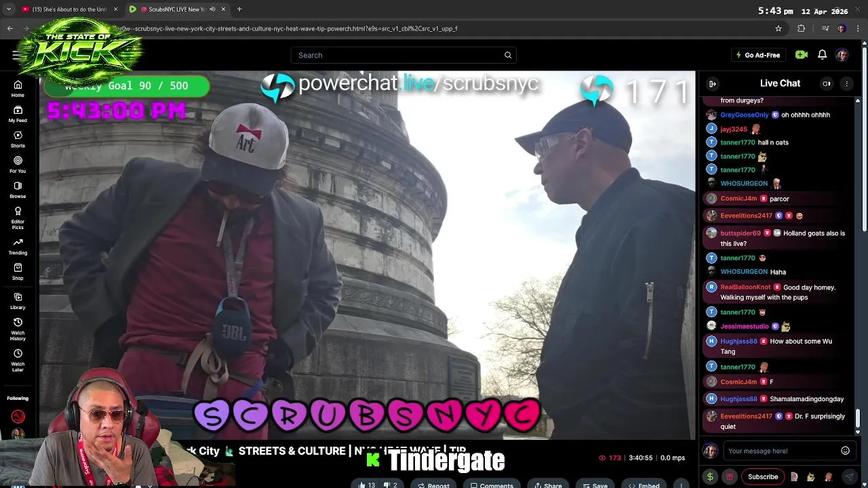The height and width of the screenshot is (488, 868).
Task: Click RealBalloonKnot username in chat
Action: tap(745, 287)
